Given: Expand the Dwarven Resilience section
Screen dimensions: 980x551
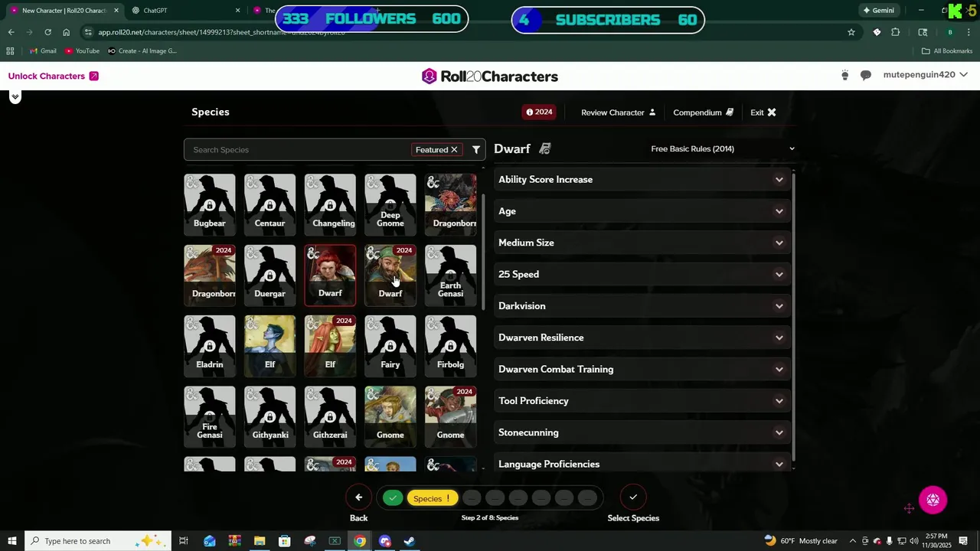Looking at the screenshot, I should [x=642, y=337].
